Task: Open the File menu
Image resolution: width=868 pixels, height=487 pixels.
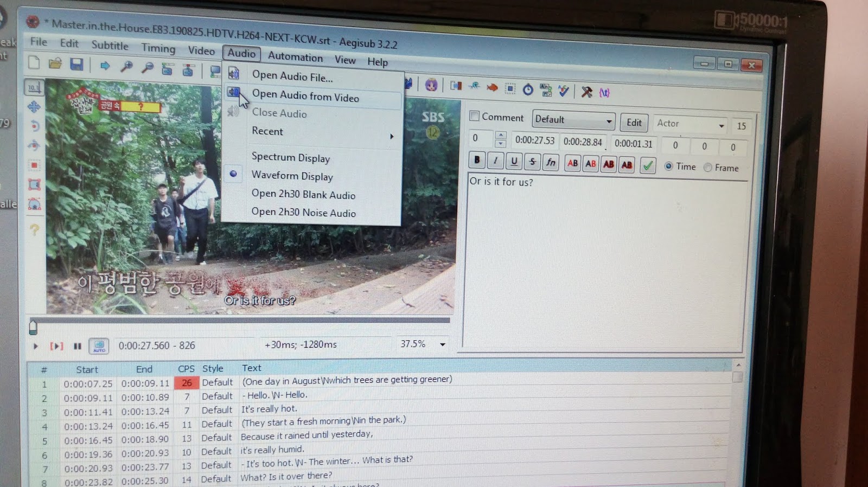Action: tap(39, 42)
